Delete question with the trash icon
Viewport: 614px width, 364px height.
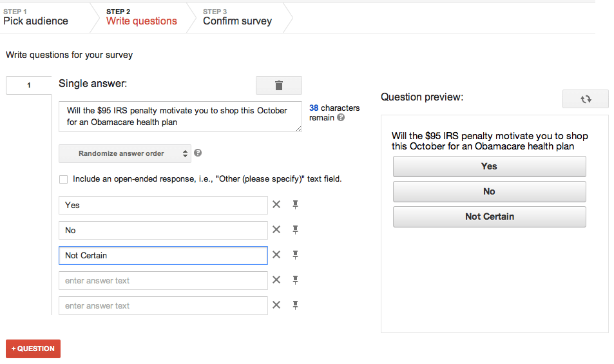pos(279,85)
